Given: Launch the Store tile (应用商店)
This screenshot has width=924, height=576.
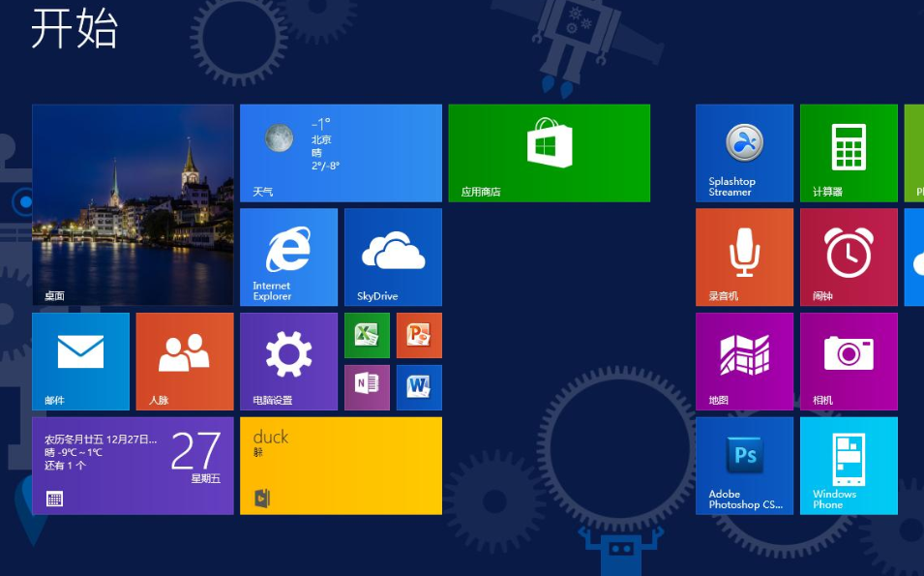Looking at the screenshot, I should point(550,153).
